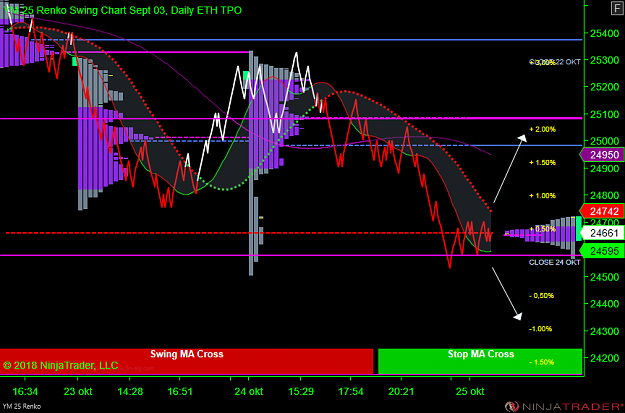Click the + 2.00% level label
This screenshot has width=625, height=413.
click(x=542, y=129)
